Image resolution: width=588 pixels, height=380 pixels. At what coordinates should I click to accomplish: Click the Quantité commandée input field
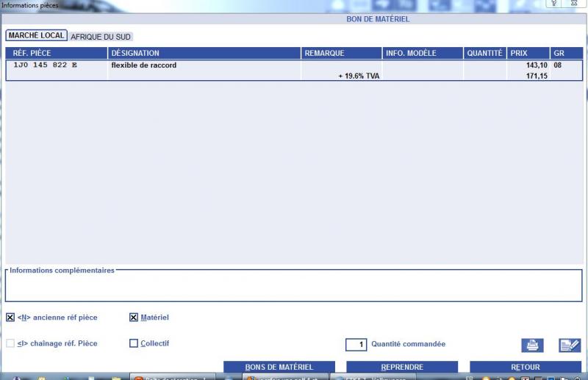[x=356, y=345]
